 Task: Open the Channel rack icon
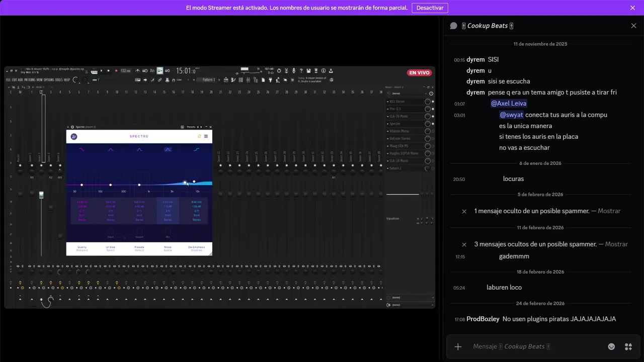tap(241, 80)
